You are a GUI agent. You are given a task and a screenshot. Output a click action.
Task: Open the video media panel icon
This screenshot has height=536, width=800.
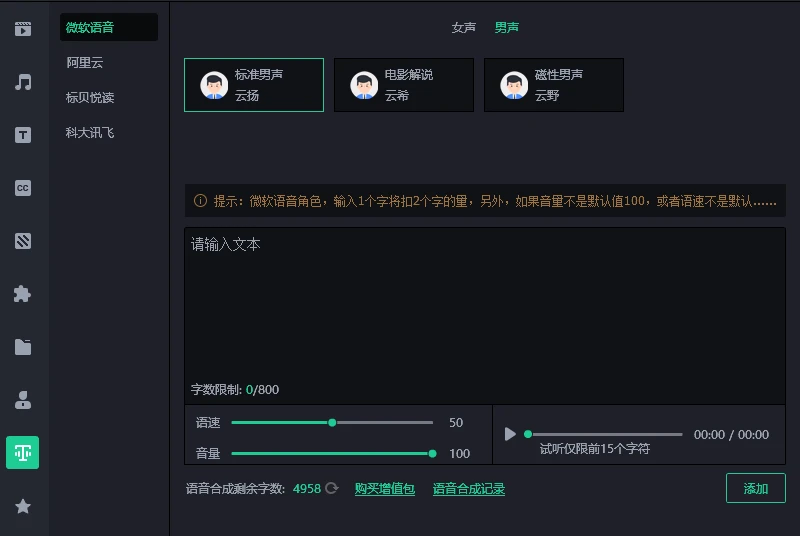23,29
